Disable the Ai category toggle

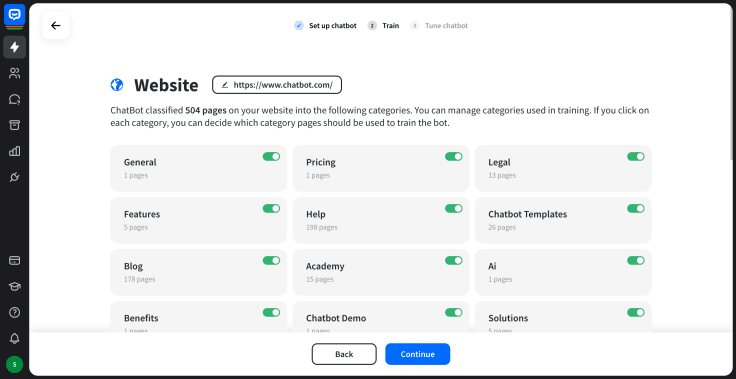636,261
